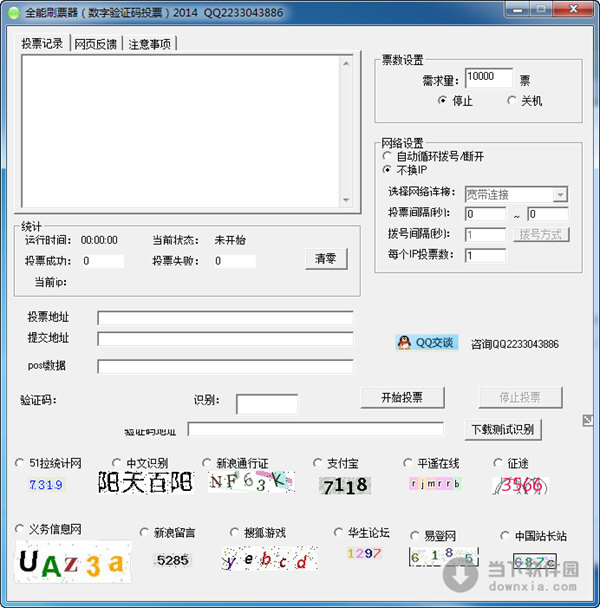Viewport: 600px width, 608px height.
Task: Click the 1297 captcha sample image
Action: click(364, 553)
